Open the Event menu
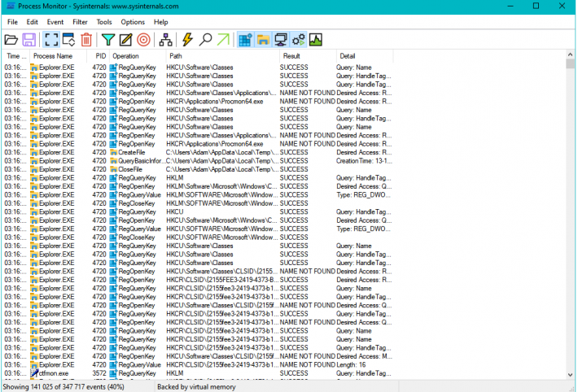This screenshot has height=392, width=578. [55, 22]
